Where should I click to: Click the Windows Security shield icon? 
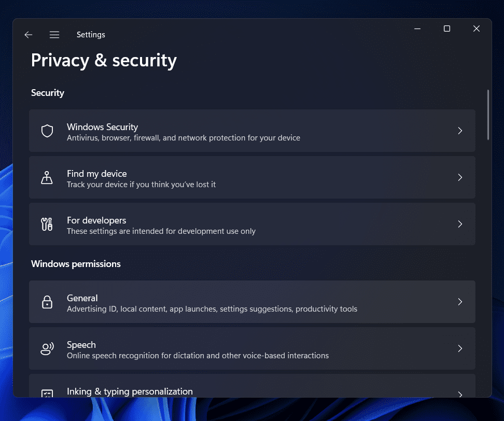[47, 131]
